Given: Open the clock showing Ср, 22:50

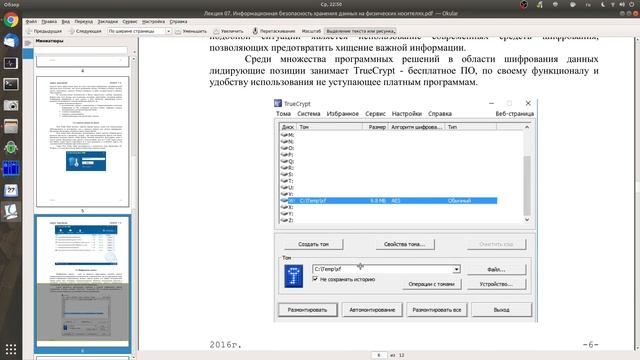Looking at the screenshot, I should [x=331, y=4].
